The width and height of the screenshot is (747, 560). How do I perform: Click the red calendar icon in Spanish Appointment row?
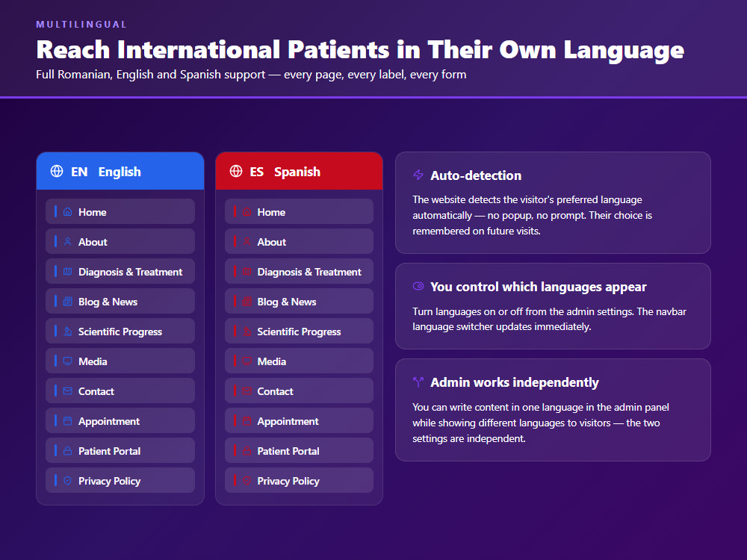(x=247, y=421)
